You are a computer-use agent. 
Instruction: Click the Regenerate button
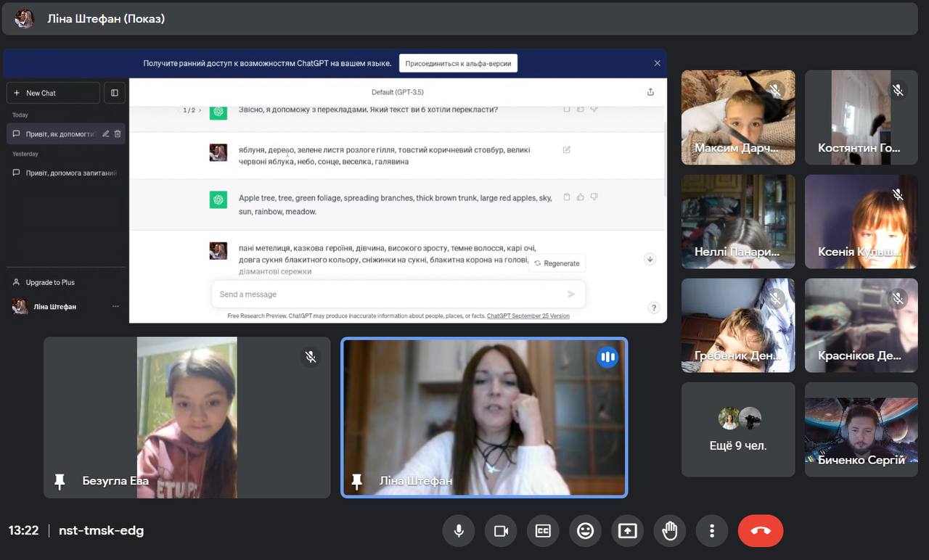coord(557,263)
